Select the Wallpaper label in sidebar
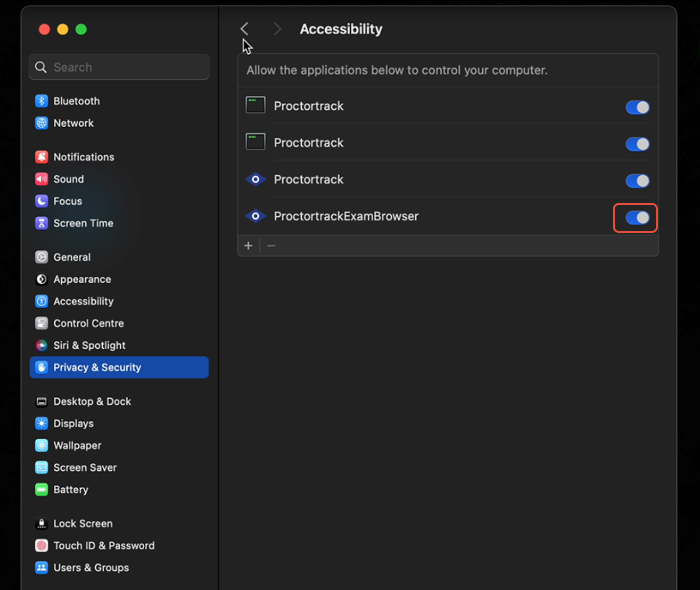The height and width of the screenshot is (590, 700). coord(77,446)
